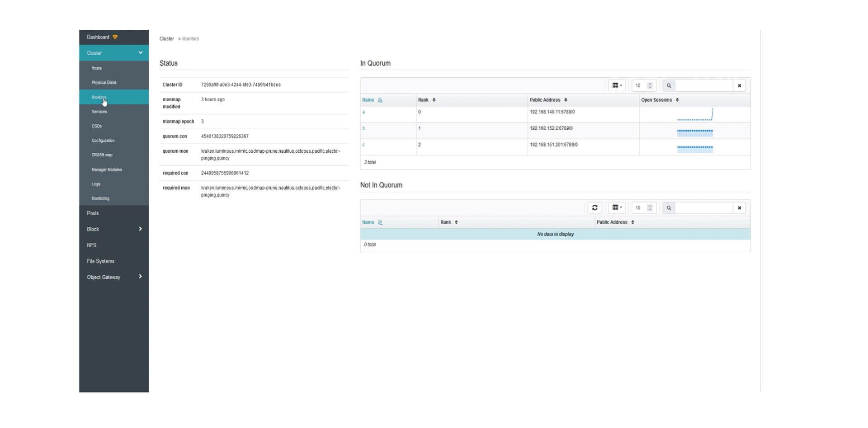Click the '0 total' footer text

(370, 245)
